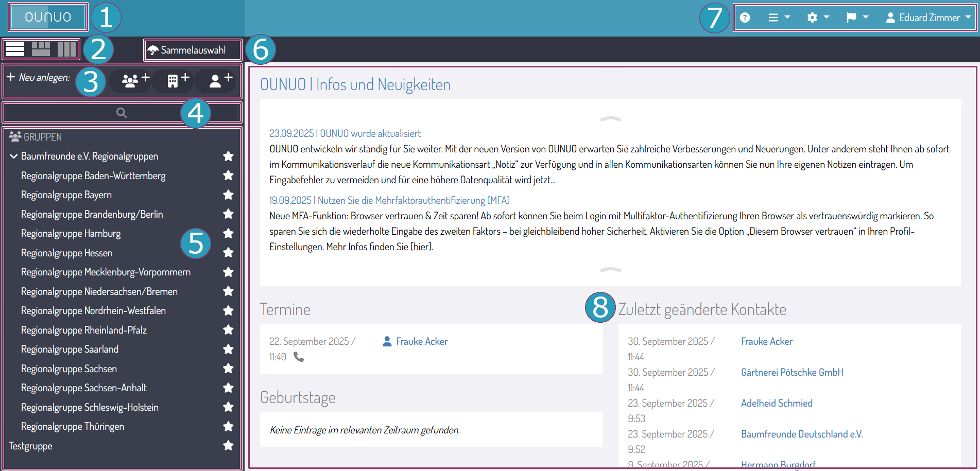The image size is (980, 471).
Task: Toggle favorite star for Testgruppe
Action: tap(228, 446)
